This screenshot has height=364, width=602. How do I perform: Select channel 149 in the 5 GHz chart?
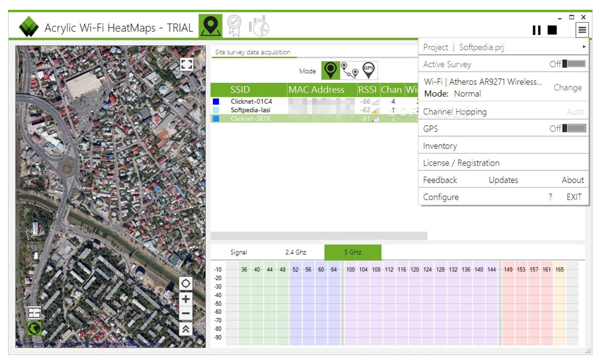pyautogui.click(x=508, y=270)
